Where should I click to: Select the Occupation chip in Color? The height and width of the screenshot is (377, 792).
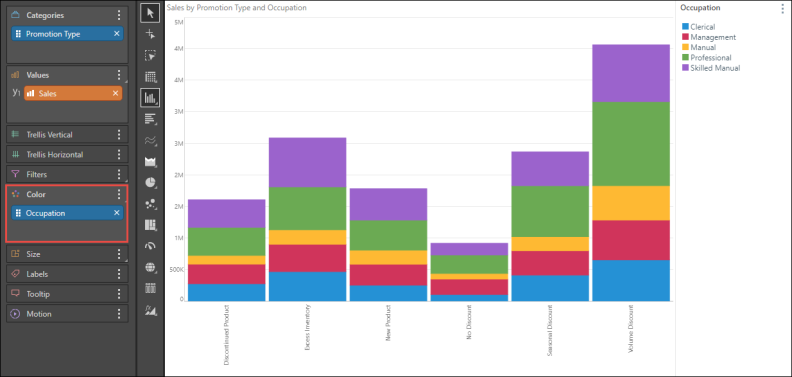click(x=67, y=213)
